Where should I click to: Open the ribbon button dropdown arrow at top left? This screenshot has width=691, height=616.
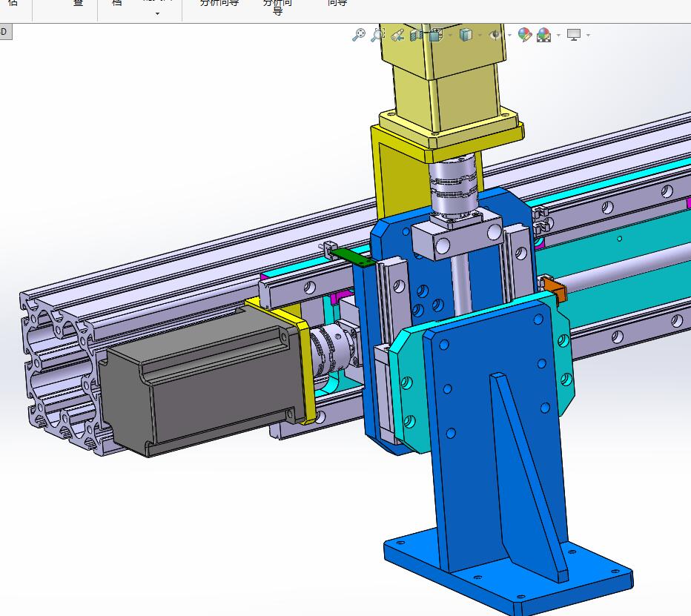click(157, 13)
